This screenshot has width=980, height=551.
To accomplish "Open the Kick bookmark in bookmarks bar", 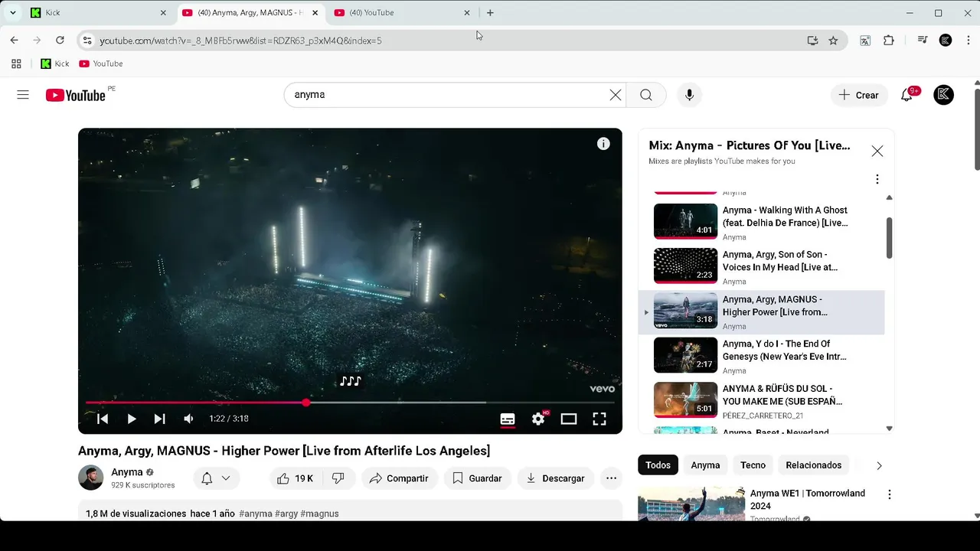I will click(x=55, y=64).
